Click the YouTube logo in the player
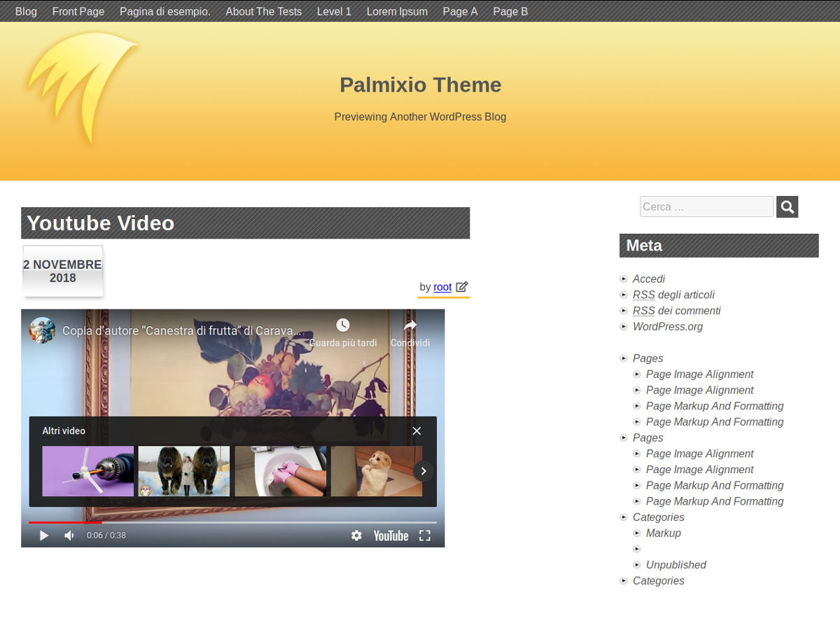Viewport: 840px width, 630px height. click(391, 535)
